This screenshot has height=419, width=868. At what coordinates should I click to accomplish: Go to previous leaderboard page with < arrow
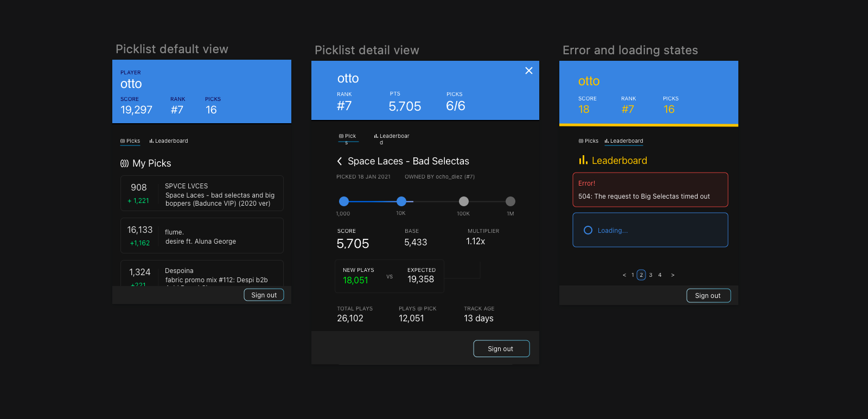click(x=624, y=275)
